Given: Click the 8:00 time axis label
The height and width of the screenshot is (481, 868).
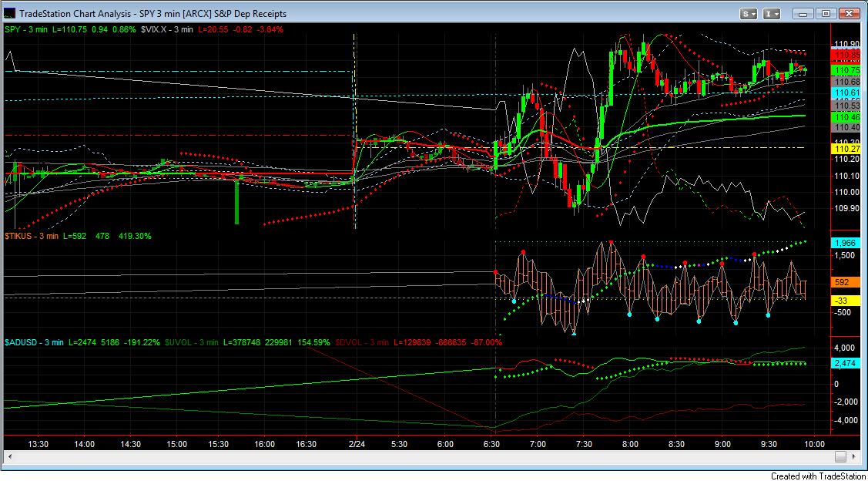Looking at the screenshot, I should click(x=629, y=444).
